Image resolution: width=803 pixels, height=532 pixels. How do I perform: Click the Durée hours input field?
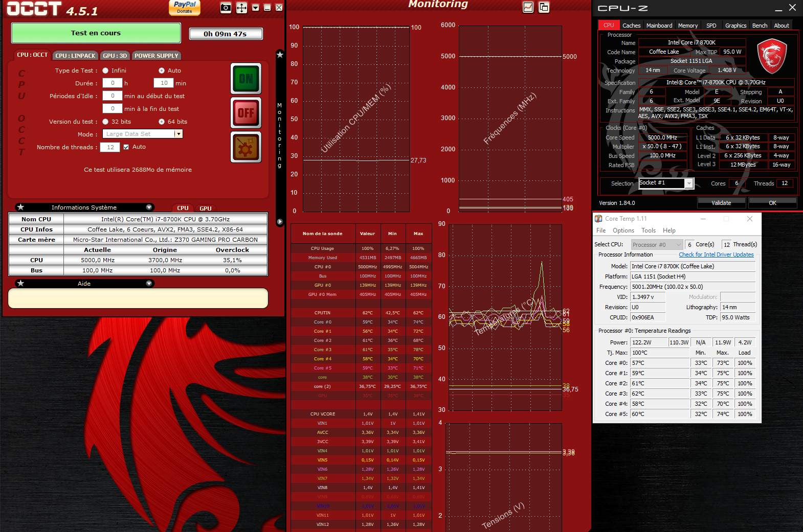pos(113,83)
